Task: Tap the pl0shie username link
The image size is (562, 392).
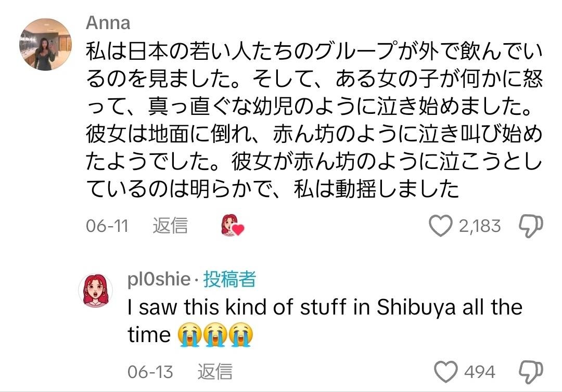Action: coord(160,280)
